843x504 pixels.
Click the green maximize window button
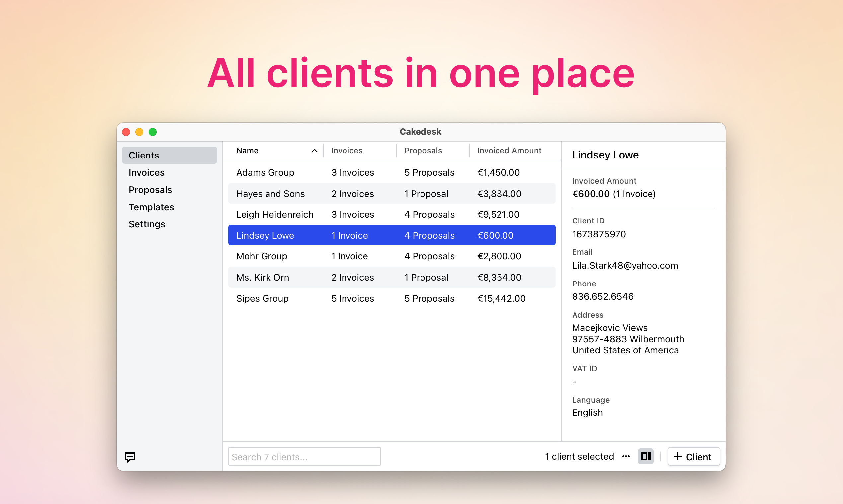[x=153, y=132]
